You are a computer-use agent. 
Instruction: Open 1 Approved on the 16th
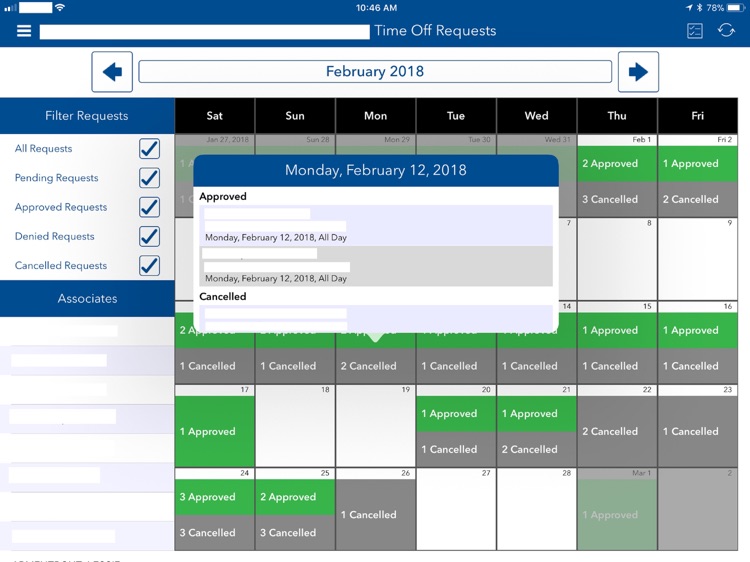(698, 330)
